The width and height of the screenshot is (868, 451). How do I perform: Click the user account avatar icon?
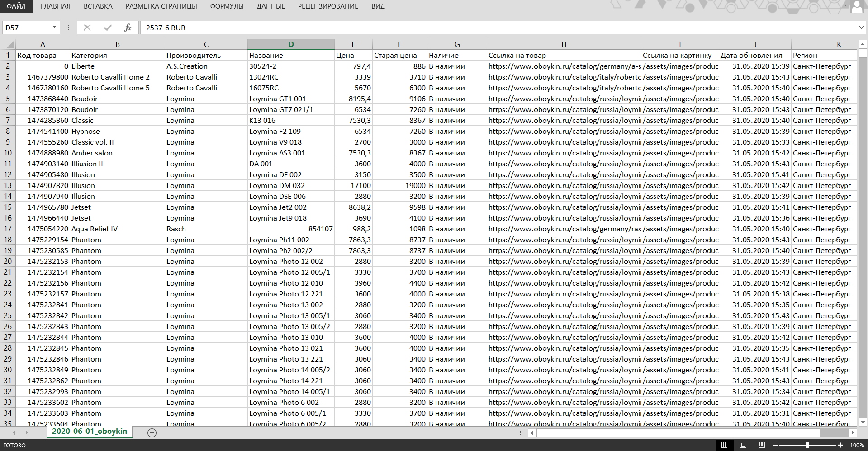[x=857, y=6]
